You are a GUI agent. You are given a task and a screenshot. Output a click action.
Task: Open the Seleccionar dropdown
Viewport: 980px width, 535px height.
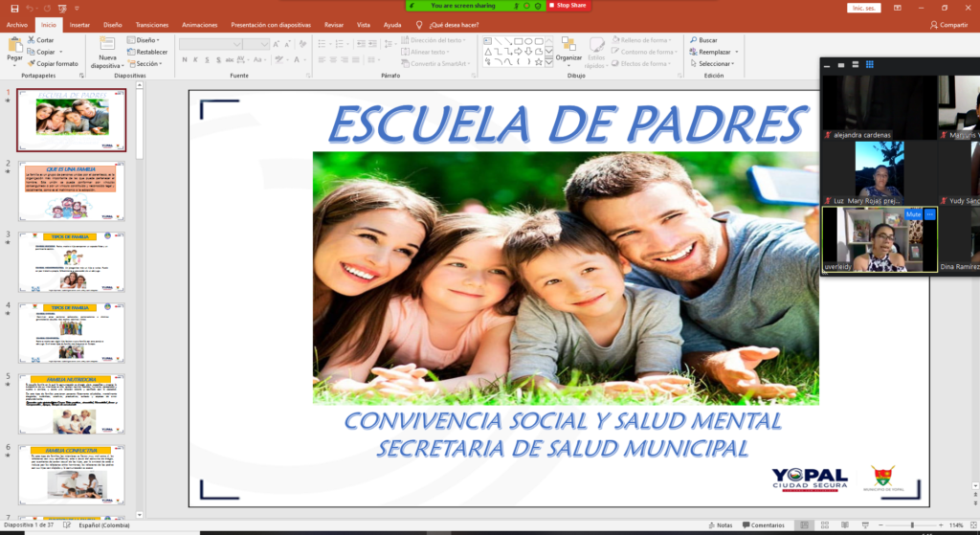pyautogui.click(x=712, y=64)
